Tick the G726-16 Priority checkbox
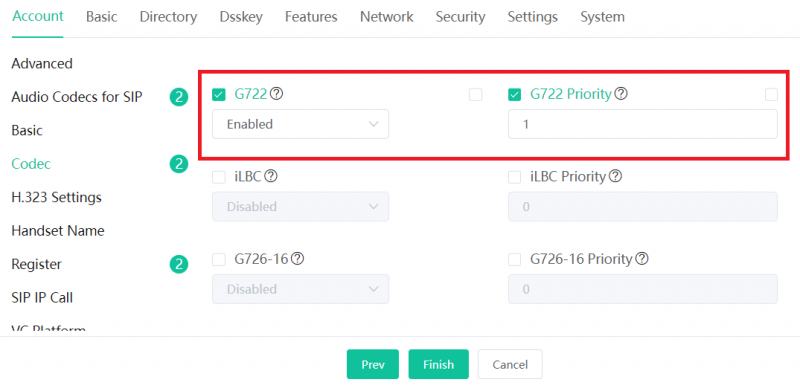Image resolution: width=800 pixels, height=388 pixels. click(514, 259)
